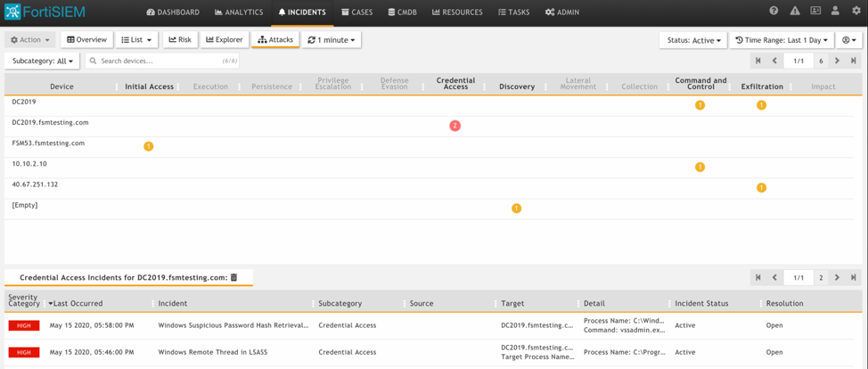The height and width of the screenshot is (369, 868).
Task: Click the Search devices input field
Action: click(162, 61)
